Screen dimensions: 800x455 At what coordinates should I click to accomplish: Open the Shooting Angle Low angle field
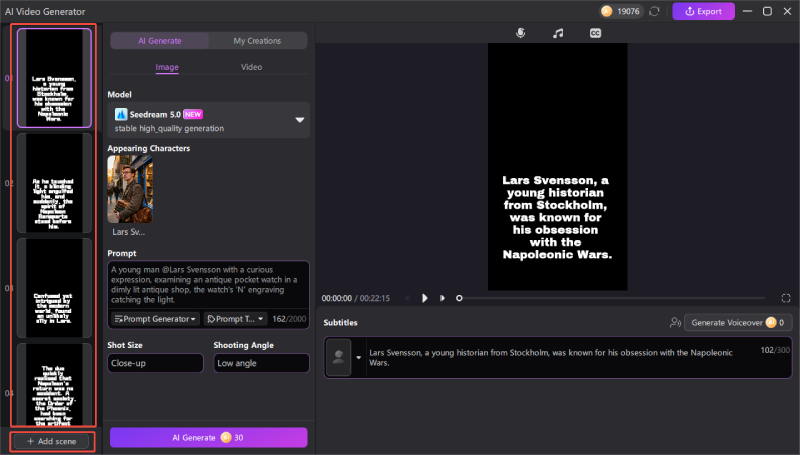pos(261,363)
